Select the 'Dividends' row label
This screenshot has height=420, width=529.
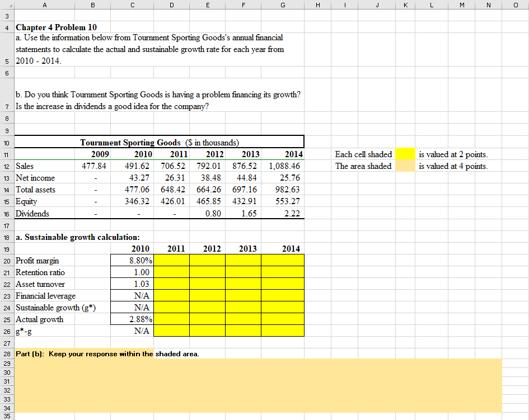click(x=32, y=214)
